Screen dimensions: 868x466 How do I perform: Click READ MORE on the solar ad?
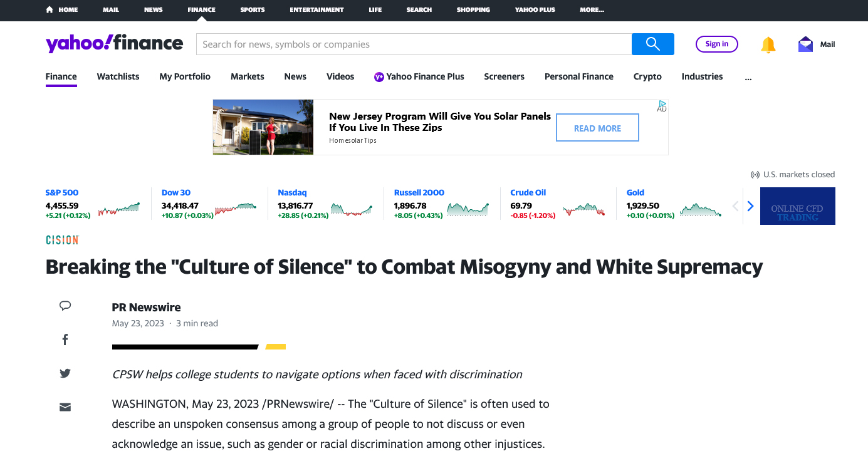coord(597,128)
